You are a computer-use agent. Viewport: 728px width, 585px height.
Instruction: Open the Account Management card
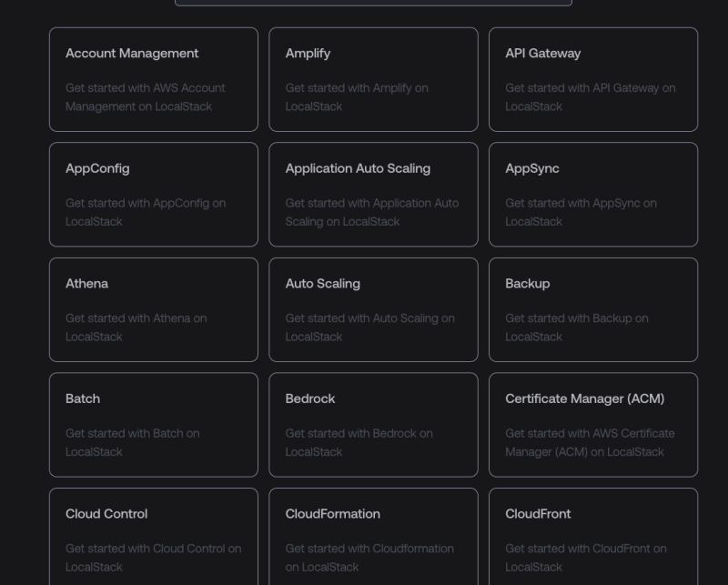(x=154, y=79)
